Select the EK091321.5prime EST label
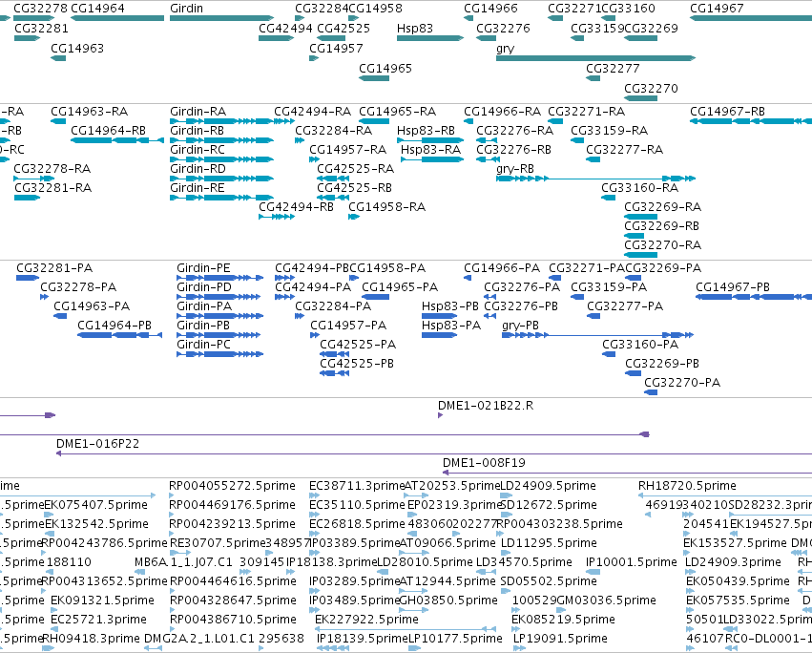The width and height of the screenshot is (812, 653). (102, 600)
